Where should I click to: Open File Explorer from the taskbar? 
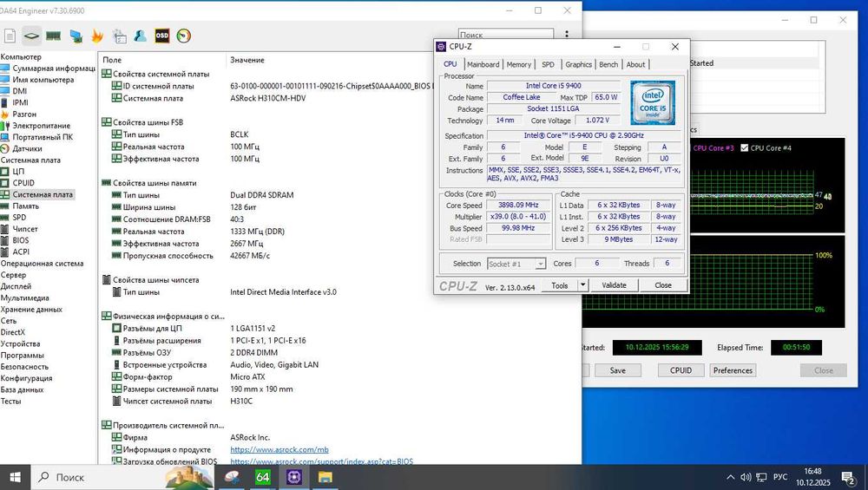325,477
